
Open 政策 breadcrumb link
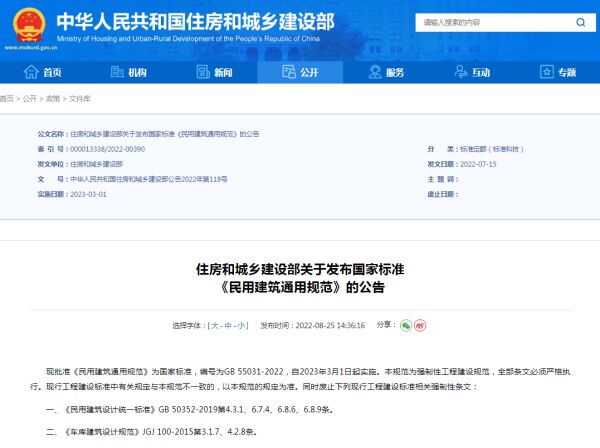point(52,98)
